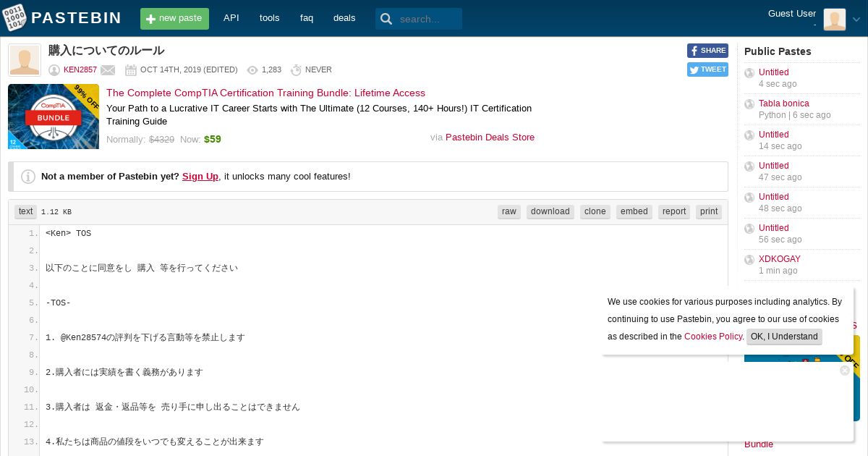Click code line '<Ken> TOS'
Viewport: 868px width, 456px height.
point(68,233)
